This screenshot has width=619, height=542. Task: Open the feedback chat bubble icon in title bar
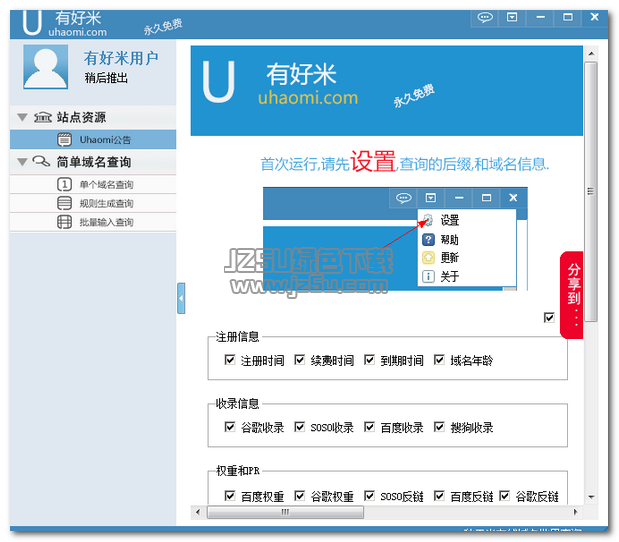click(485, 17)
